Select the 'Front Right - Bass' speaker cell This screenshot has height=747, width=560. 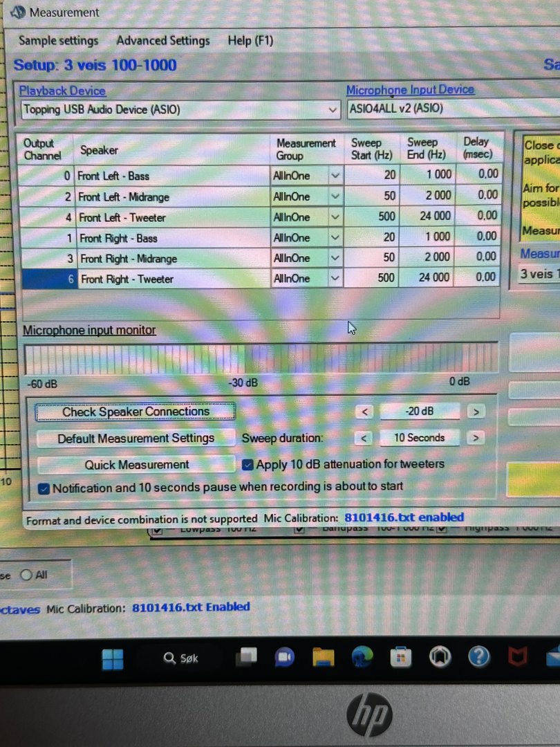tap(172, 238)
